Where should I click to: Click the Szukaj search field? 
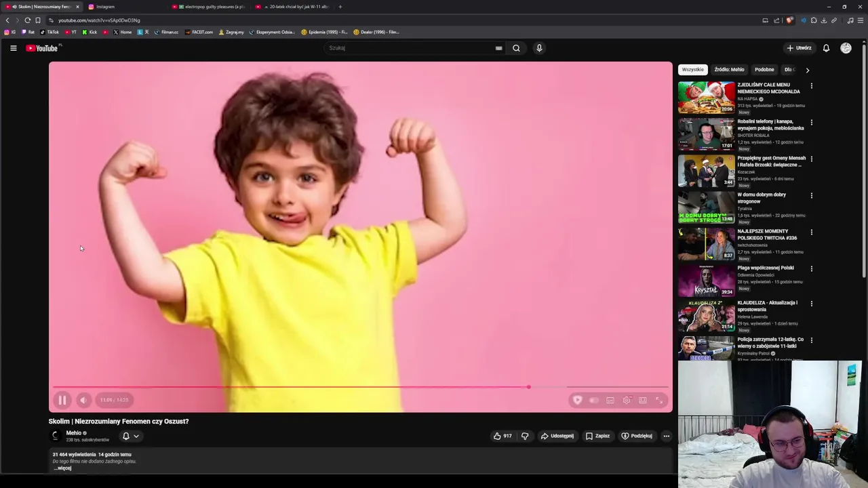[411, 48]
